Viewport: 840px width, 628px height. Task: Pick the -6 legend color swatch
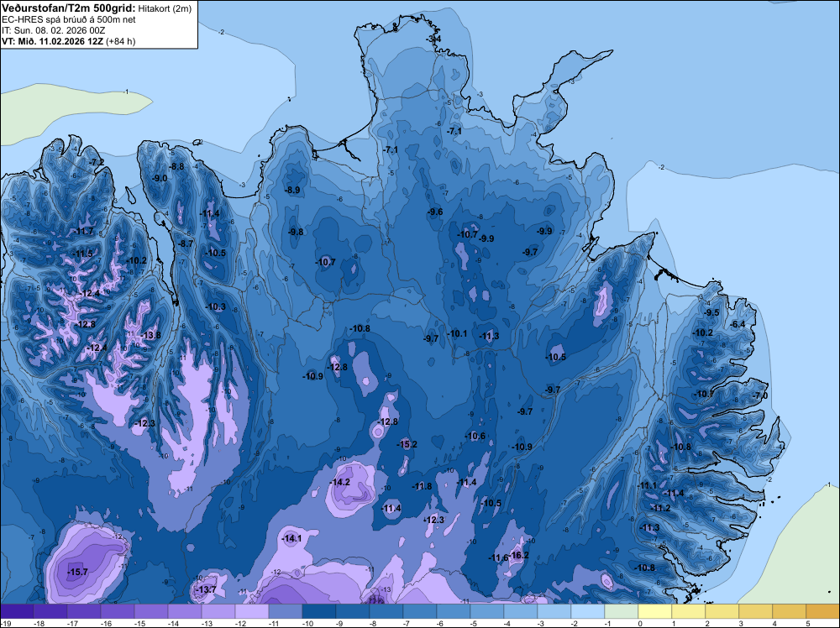coord(454,611)
